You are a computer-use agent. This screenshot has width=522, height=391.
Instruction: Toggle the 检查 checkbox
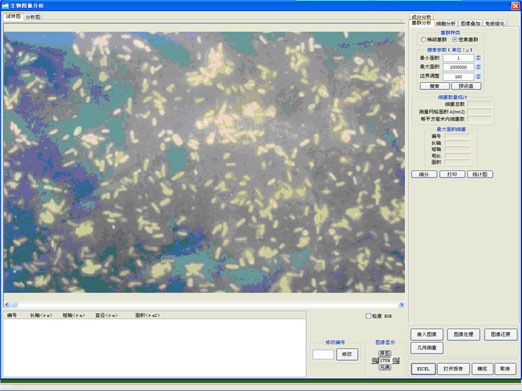(x=368, y=316)
